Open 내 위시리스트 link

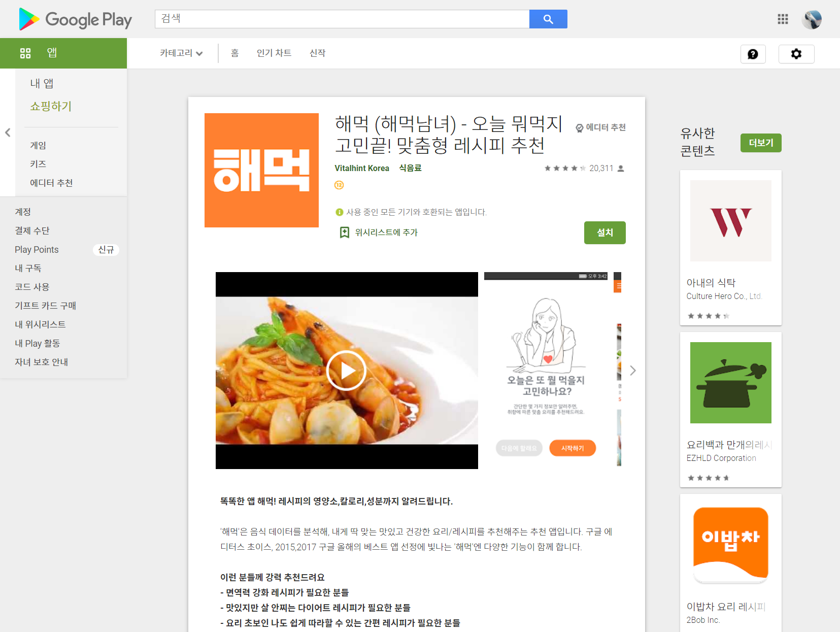coord(40,325)
